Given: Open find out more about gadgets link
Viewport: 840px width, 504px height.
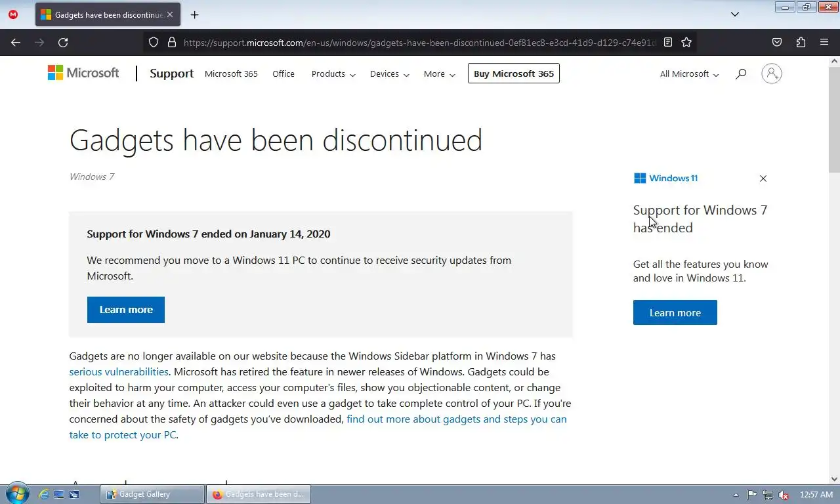Looking at the screenshot, I should click(x=457, y=419).
